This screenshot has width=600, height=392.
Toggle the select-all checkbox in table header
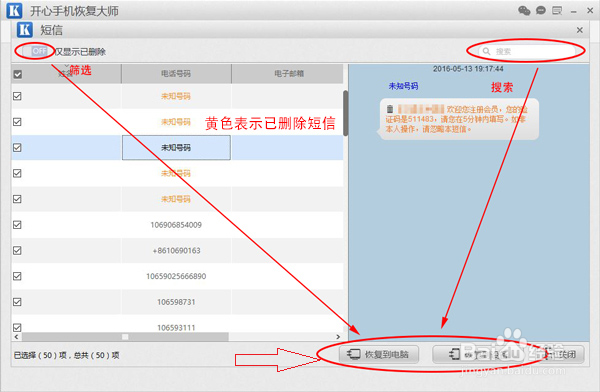coord(18,74)
